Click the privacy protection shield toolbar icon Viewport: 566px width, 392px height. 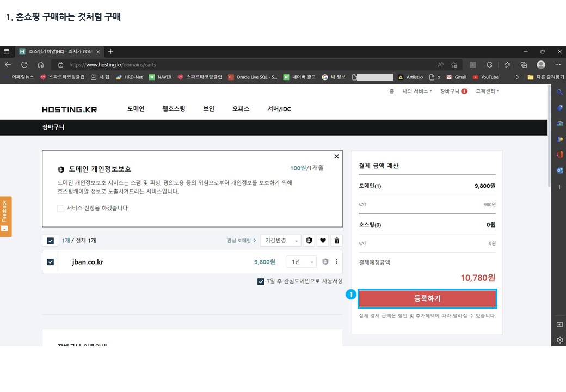(309, 241)
